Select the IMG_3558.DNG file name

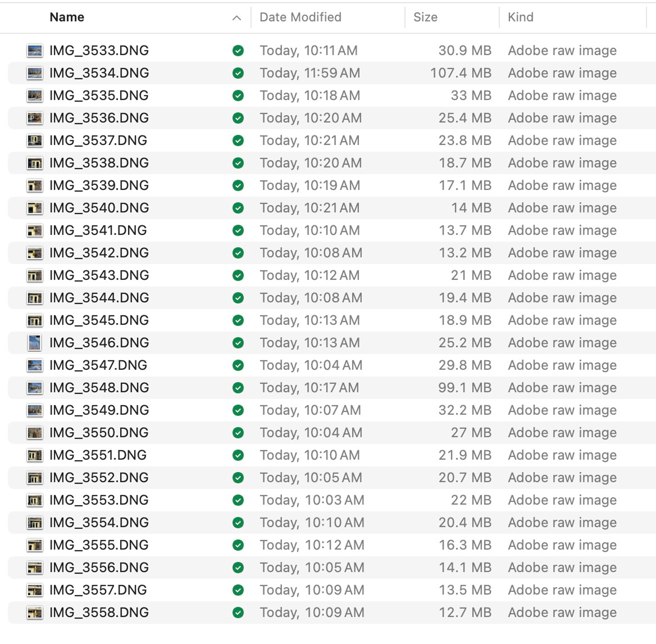tap(99, 612)
